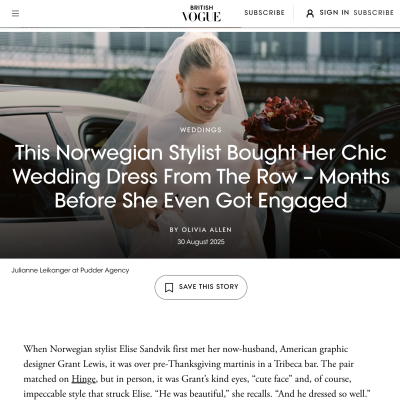Click the British Vogue logo
Screen dimensions: 400x400
point(201,13)
